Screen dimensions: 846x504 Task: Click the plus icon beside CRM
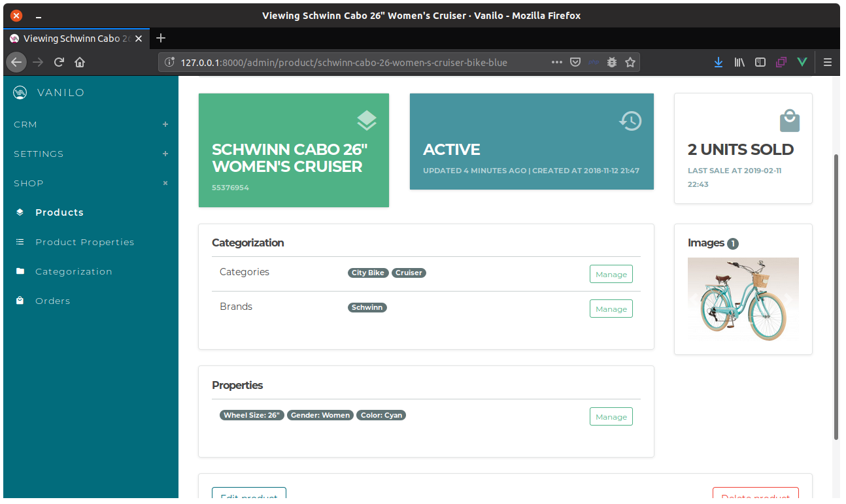(x=165, y=124)
